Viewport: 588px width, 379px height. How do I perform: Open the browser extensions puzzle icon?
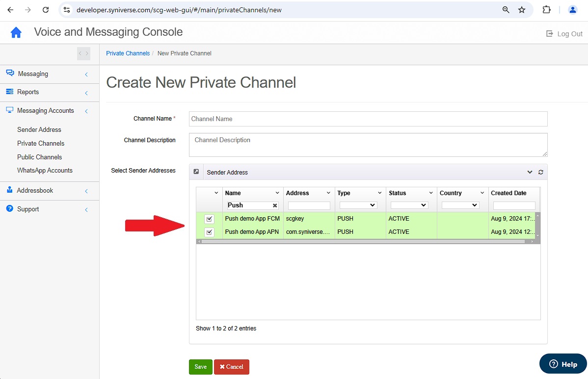coord(547,10)
